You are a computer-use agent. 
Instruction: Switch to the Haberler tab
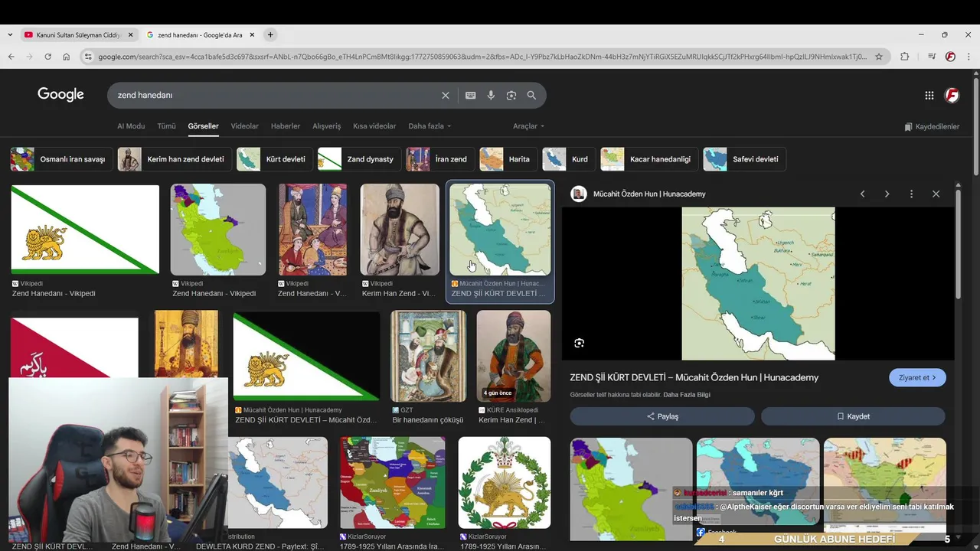tap(286, 126)
